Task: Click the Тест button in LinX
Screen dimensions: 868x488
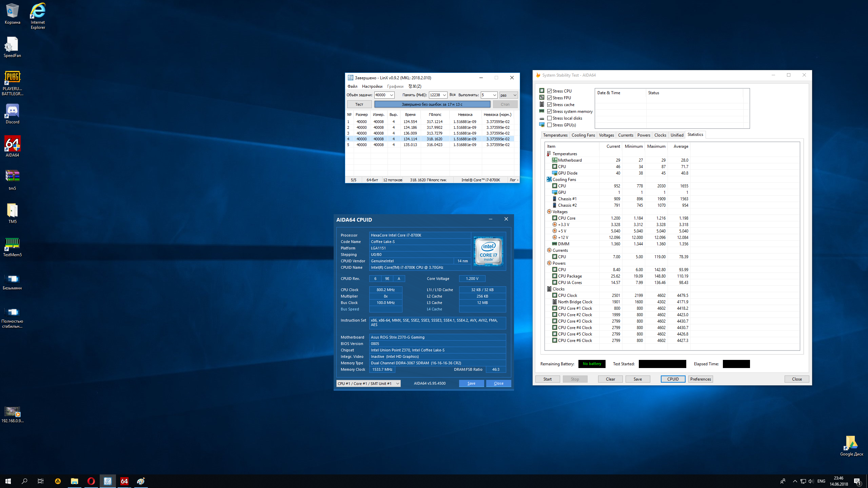Action: tap(359, 104)
